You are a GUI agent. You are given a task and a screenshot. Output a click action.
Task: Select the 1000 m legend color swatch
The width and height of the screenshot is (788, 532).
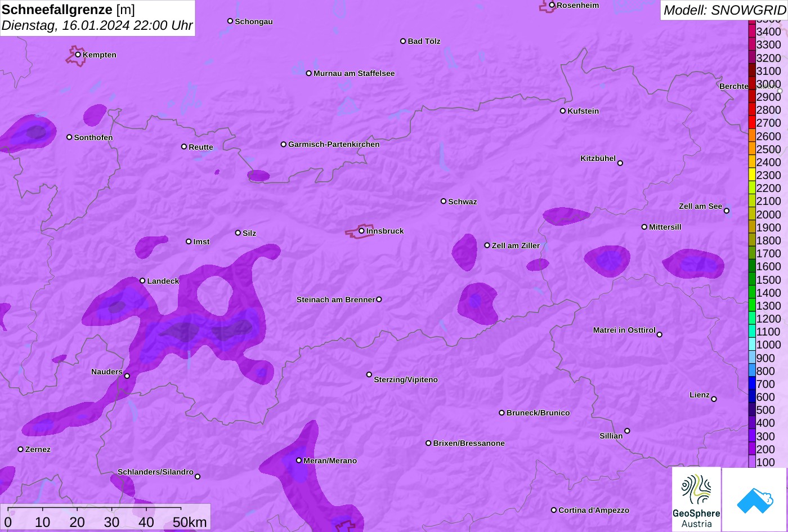click(752, 345)
